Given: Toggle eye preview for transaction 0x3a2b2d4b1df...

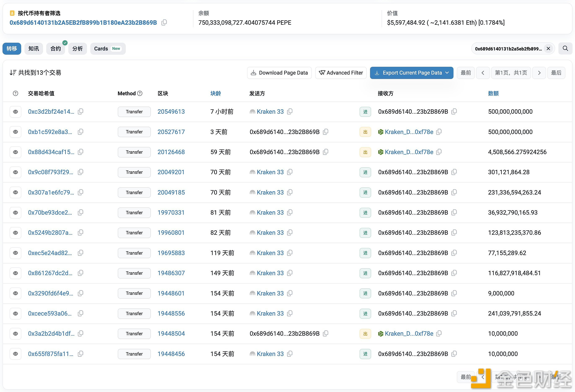Looking at the screenshot, I should click(15, 333).
